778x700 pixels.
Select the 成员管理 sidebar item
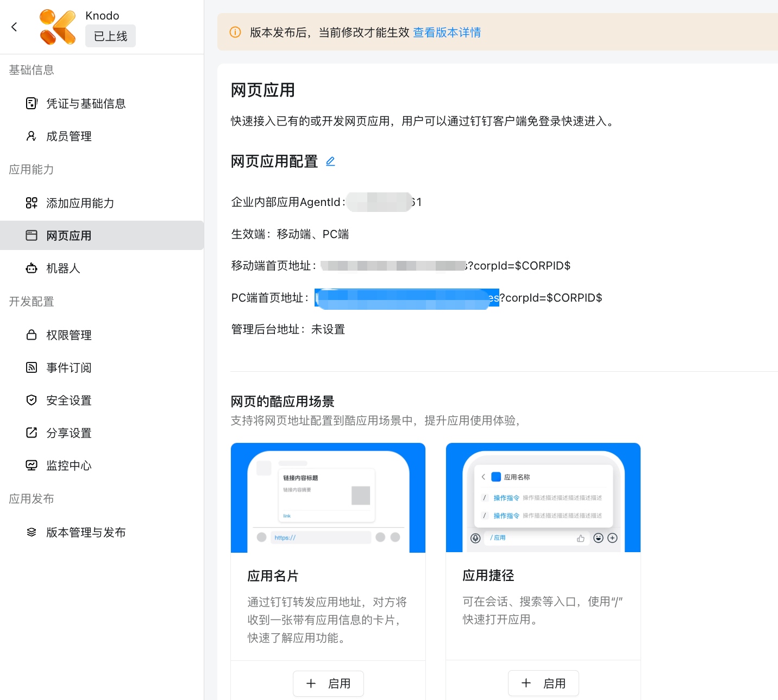coord(68,136)
